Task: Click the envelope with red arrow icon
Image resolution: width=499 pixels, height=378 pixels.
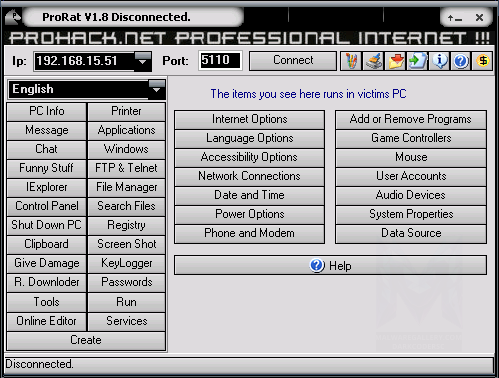Action: point(395,61)
